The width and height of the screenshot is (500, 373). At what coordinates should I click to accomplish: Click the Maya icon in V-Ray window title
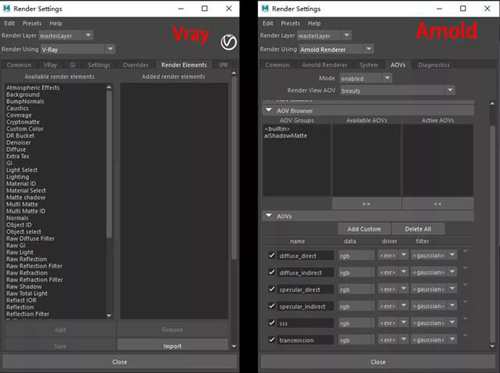pyautogui.click(x=7, y=9)
